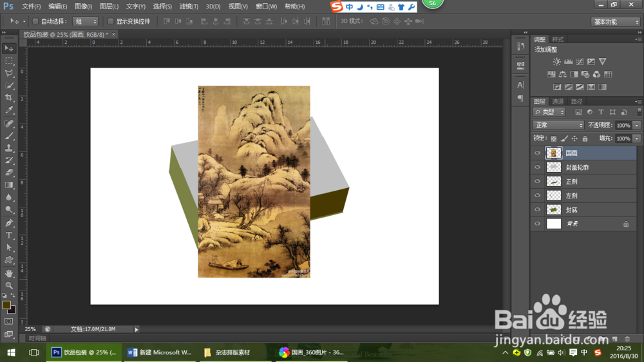Add a Brightness/Contrast adjustment

click(x=556, y=62)
